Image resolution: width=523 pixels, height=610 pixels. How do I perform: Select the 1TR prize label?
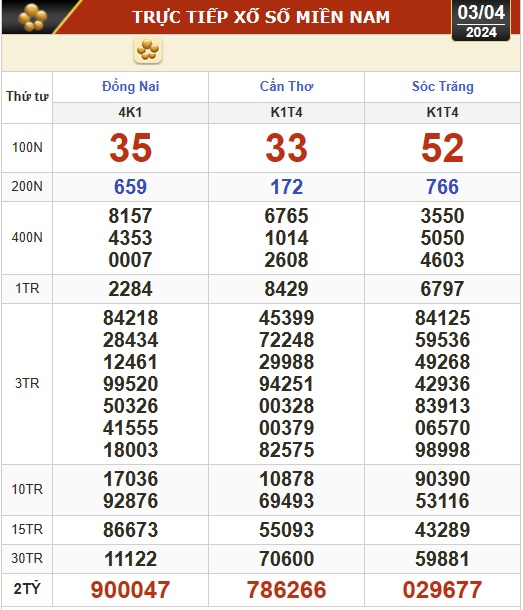(27, 289)
